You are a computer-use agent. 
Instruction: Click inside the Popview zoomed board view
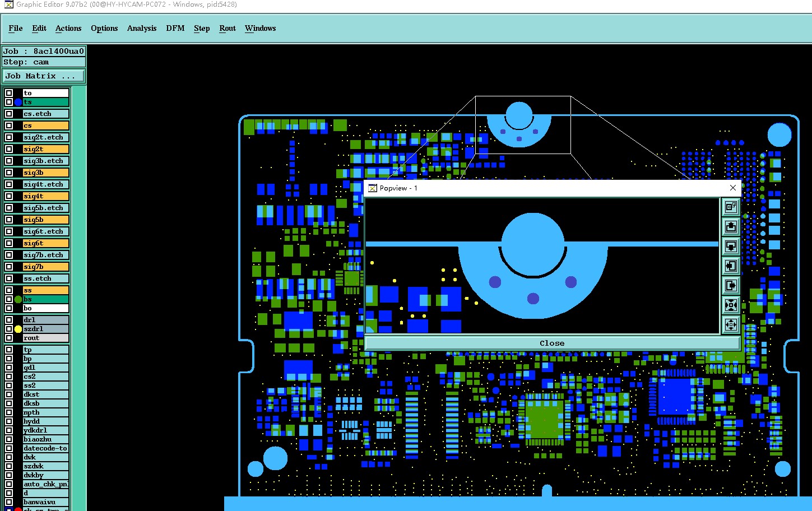tap(542, 266)
